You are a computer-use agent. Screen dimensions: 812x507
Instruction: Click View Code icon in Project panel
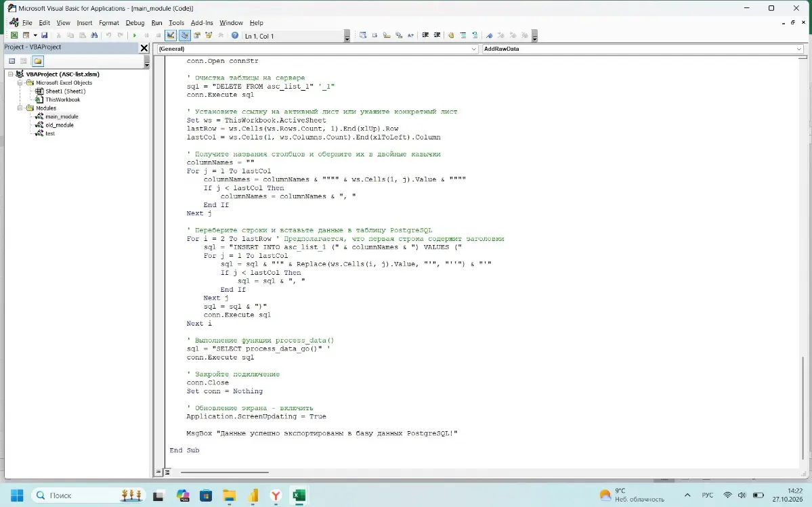12,61
